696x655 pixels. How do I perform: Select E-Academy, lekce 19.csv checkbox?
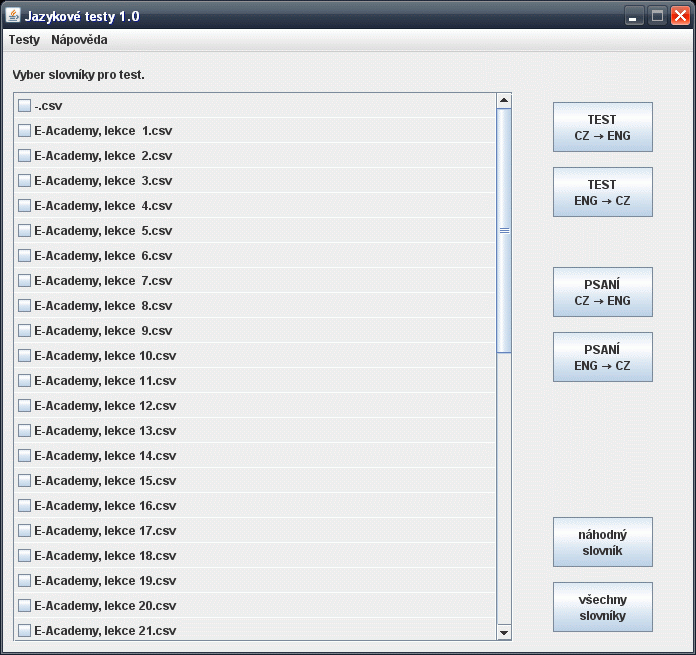point(24,580)
